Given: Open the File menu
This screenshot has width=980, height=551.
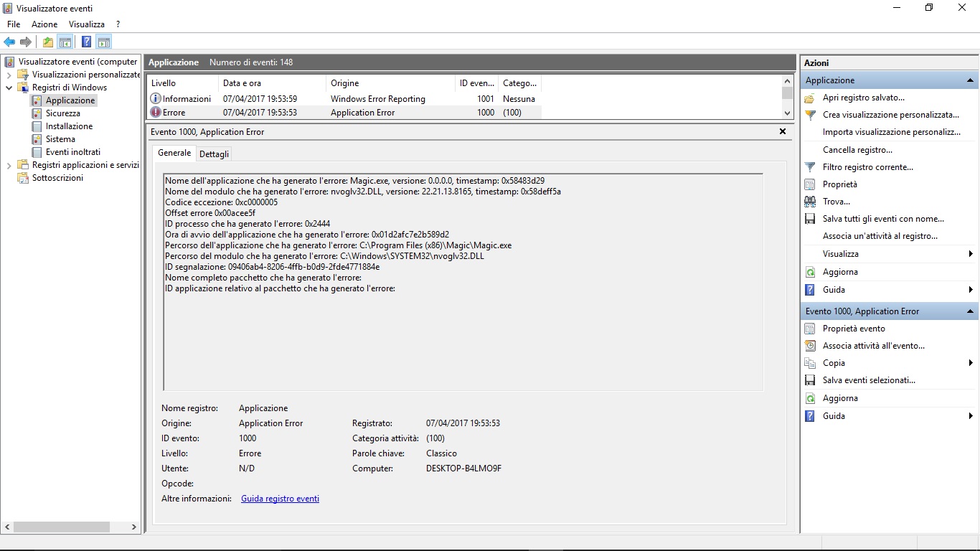Looking at the screenshot, I should [14, 24].
